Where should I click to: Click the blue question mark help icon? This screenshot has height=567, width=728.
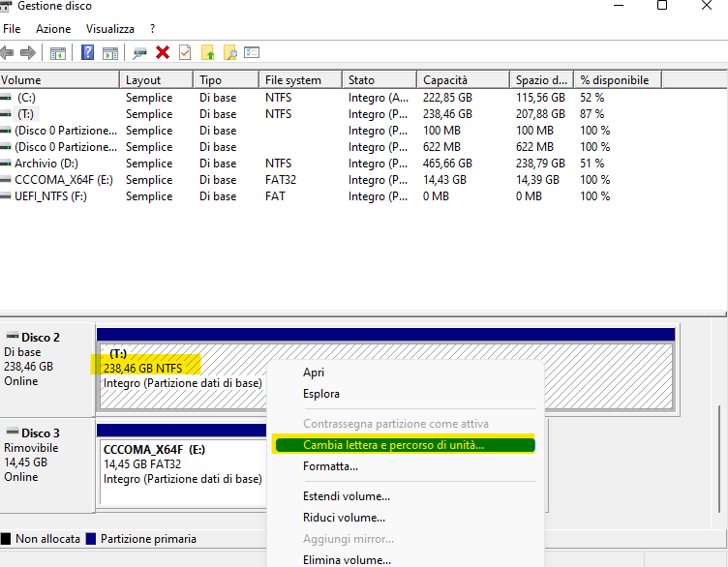(88, 52)
